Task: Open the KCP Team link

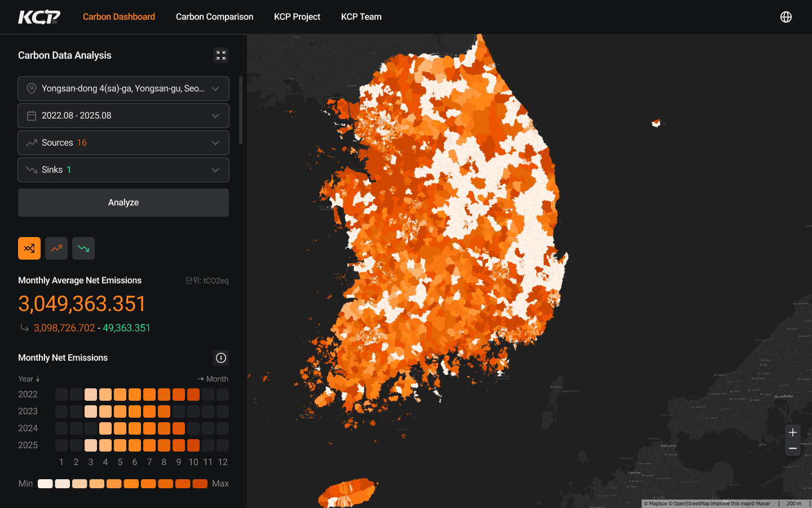Action: 361,17
